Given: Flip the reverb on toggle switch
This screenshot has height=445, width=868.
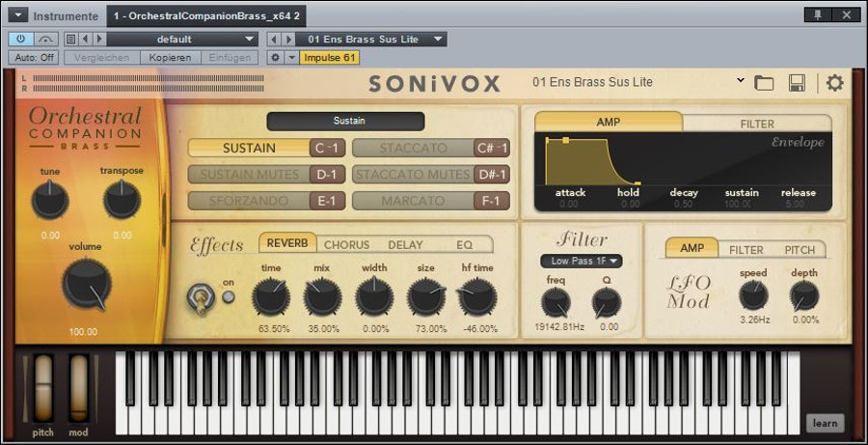Looking at the screenshot, I should 199,298.
